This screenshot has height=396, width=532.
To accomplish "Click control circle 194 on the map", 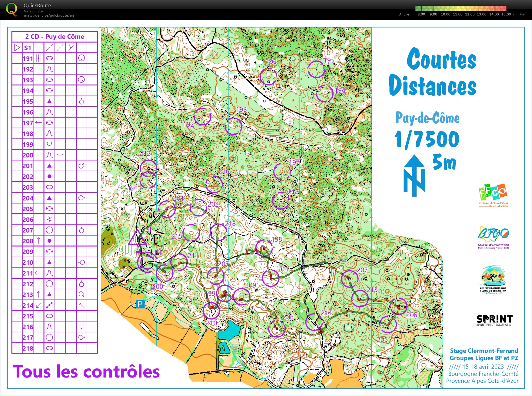I will point(325,94).
